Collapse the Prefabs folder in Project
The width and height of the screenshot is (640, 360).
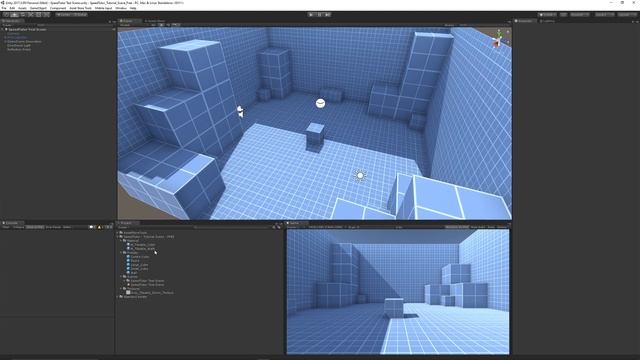coord(122,253)
